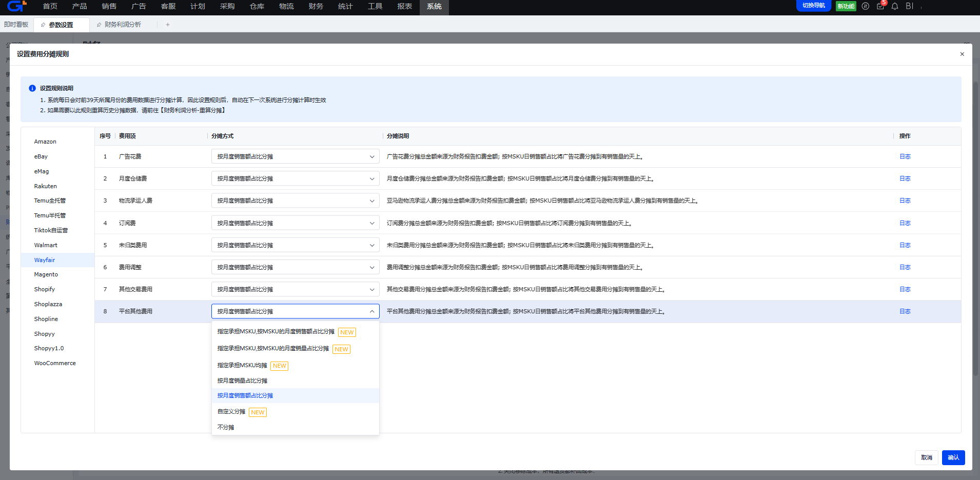Open the task list icon with badge 5

(880, 6)
